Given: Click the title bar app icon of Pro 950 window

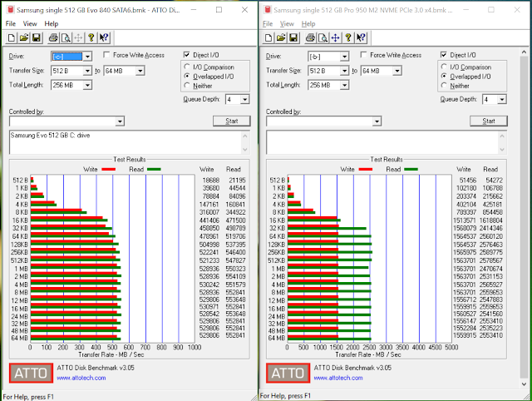Looking at the screenshot, I should click(268, 9).
